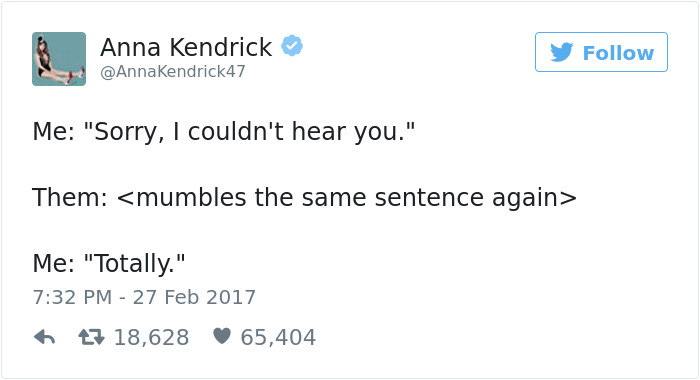Like the tweet with the heart icon

click(x=222, y=336)
